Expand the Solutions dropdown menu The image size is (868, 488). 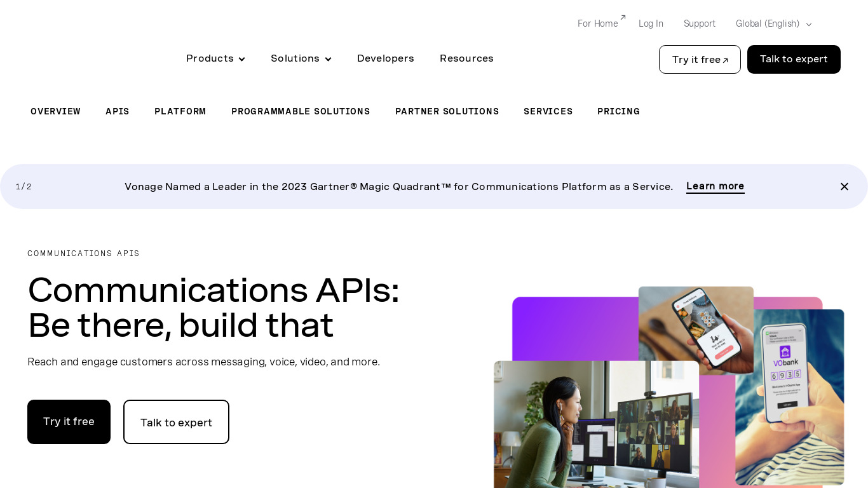(301, 58)
